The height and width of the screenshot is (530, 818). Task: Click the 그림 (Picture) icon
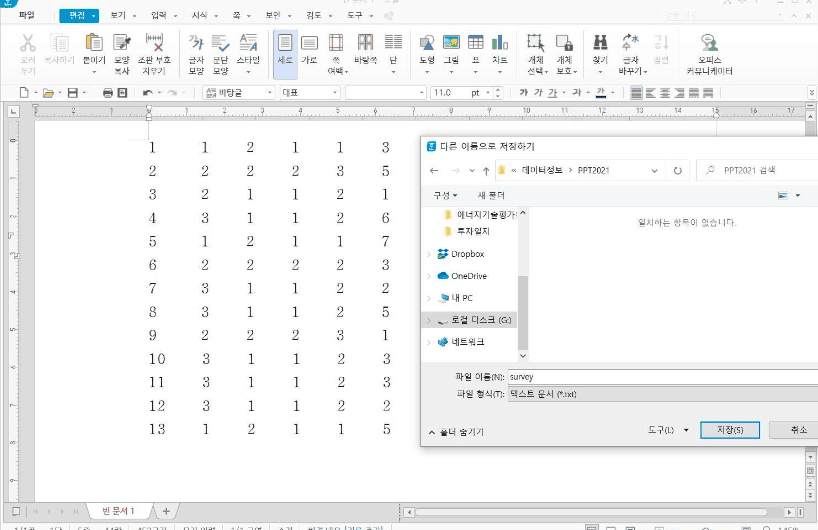point(451,51)
